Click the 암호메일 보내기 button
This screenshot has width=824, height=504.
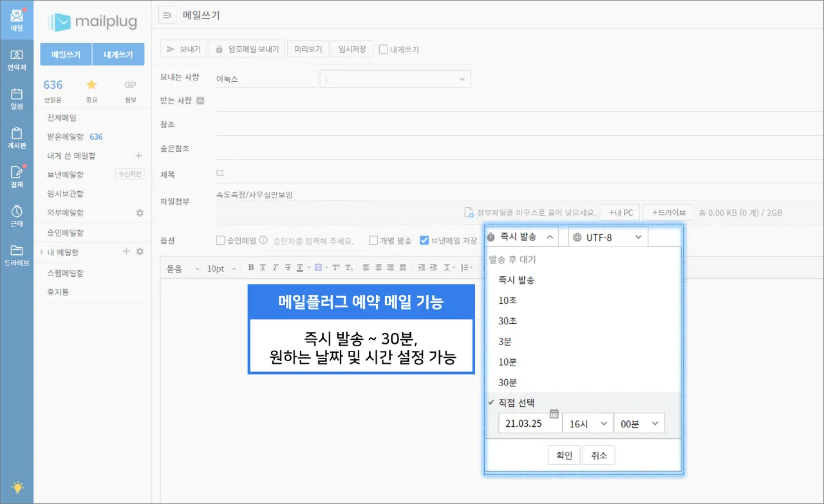[x=247, y=49]
